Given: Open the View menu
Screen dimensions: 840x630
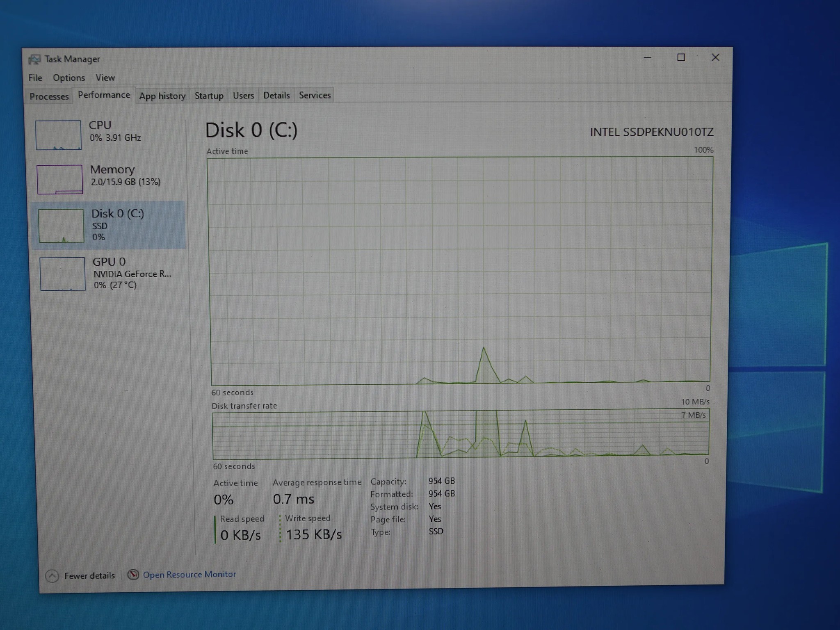Looking at the screenshot, I should coord(105,78).
